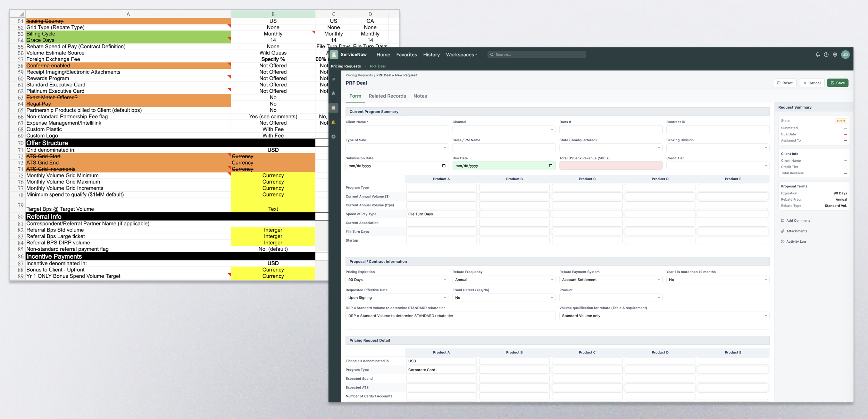The image size is (868, 419).
Task: Open the Submission Date calendar picker icon
Action: [444, 166]
